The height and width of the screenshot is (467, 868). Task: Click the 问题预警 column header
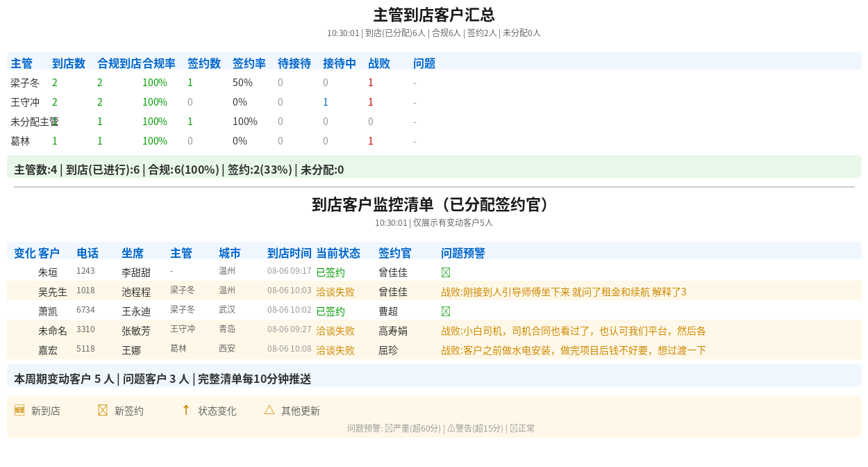pos(463,253)
